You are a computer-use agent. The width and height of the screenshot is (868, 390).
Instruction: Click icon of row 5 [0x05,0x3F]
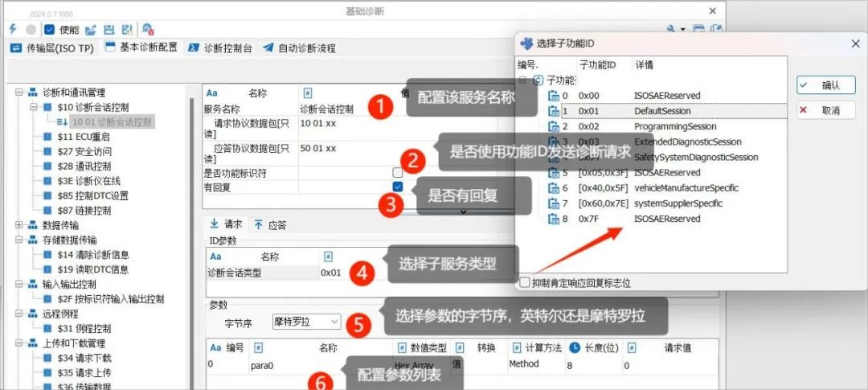coord(553,173)
